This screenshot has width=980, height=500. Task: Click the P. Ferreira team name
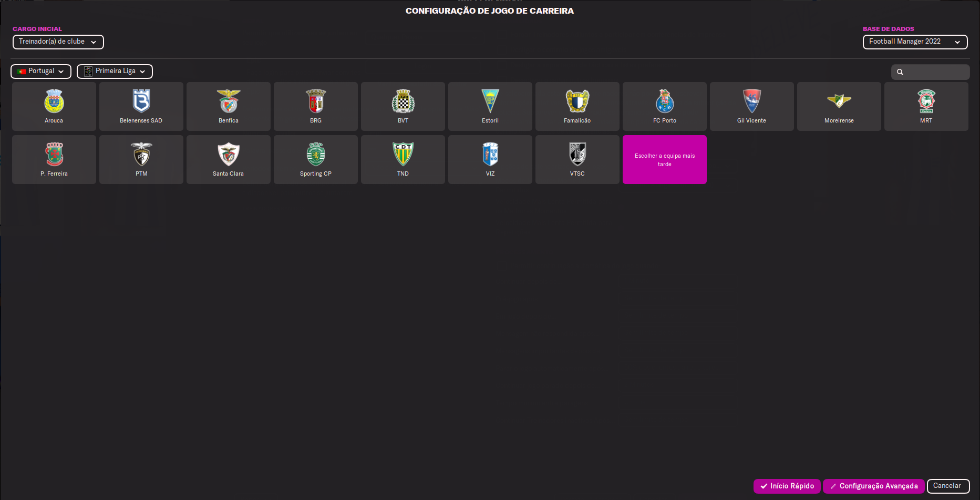pyautogui.click(x=54, y=174)
